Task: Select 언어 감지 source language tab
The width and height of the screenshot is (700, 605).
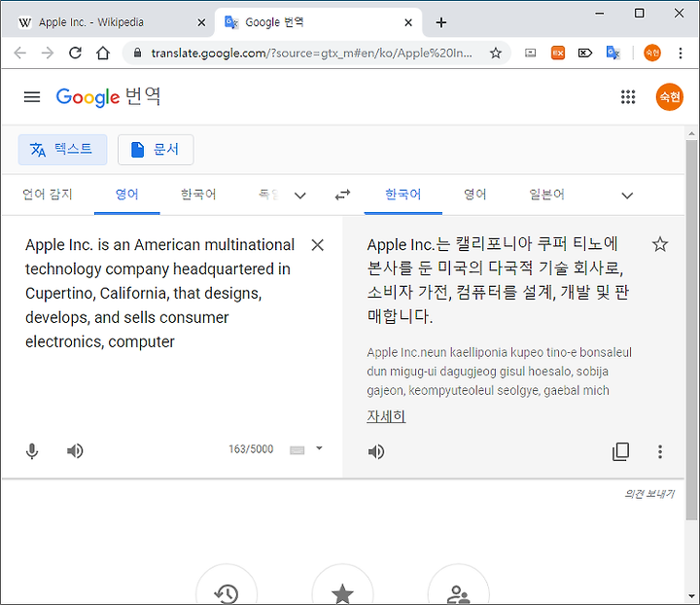Action: [x=48, y=195]
